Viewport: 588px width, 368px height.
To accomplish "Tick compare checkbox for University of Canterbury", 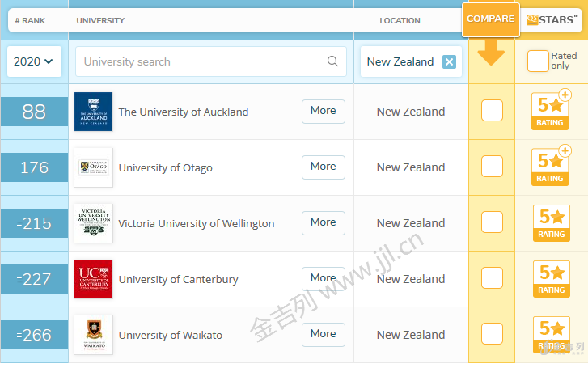I will point(492,277).
